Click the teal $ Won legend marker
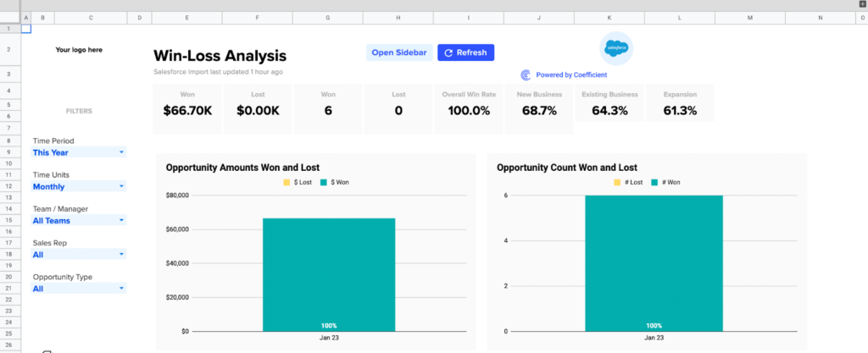 323,182
